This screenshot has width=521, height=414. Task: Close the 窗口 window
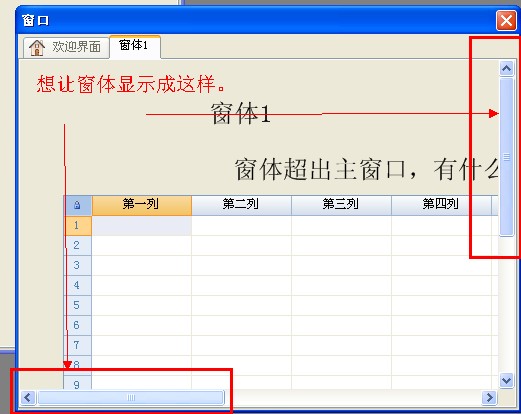(x=506, y=20)
